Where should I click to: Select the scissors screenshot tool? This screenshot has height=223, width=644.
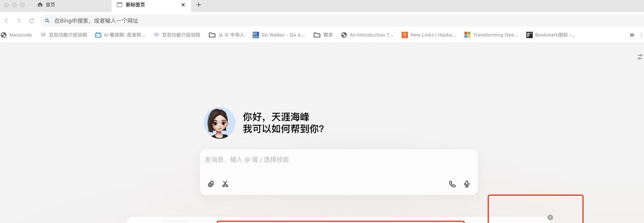[x=225, y=184]
